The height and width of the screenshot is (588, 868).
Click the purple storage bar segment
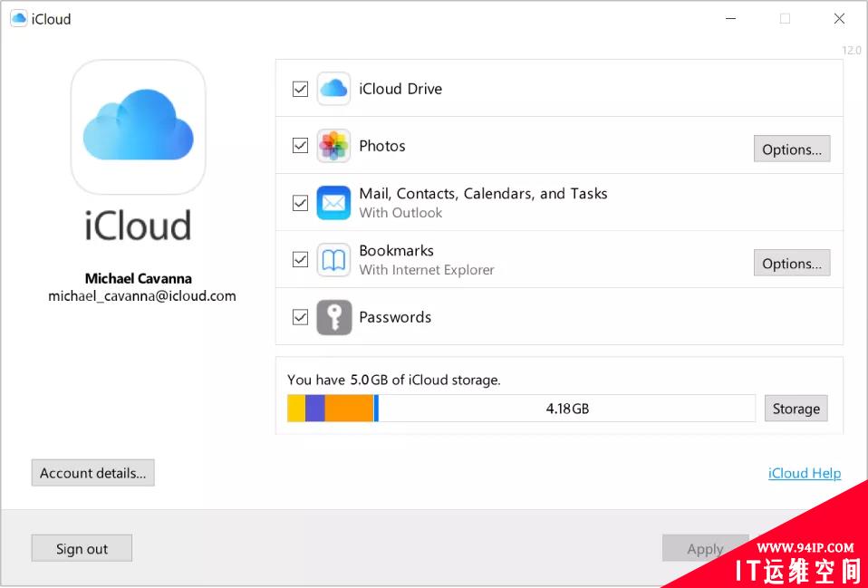(315, 409)
